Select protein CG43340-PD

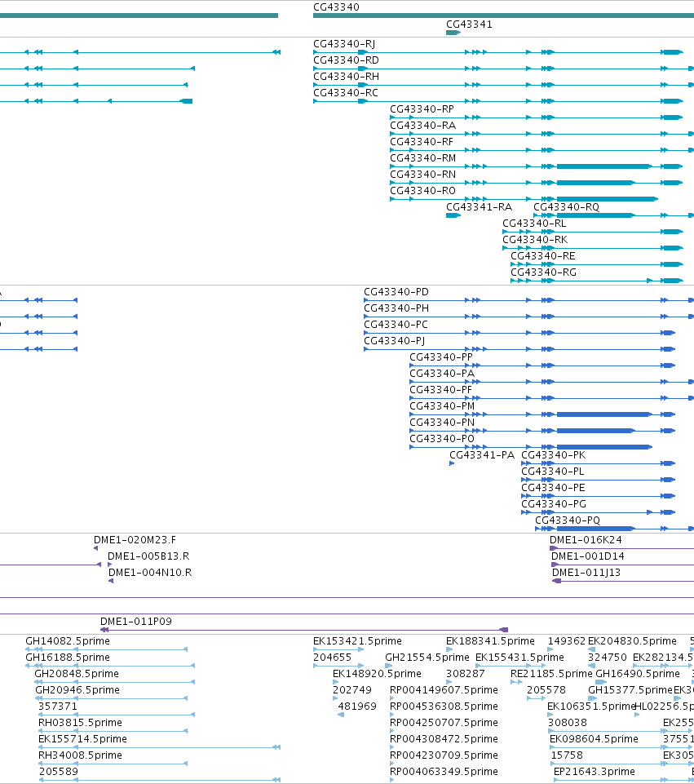click(x=396, y=292)
